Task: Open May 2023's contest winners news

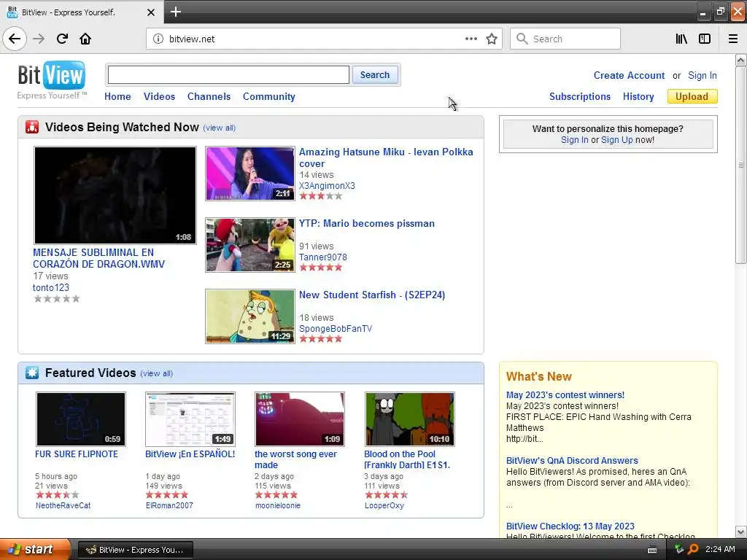Action: (x=565, y=394)
